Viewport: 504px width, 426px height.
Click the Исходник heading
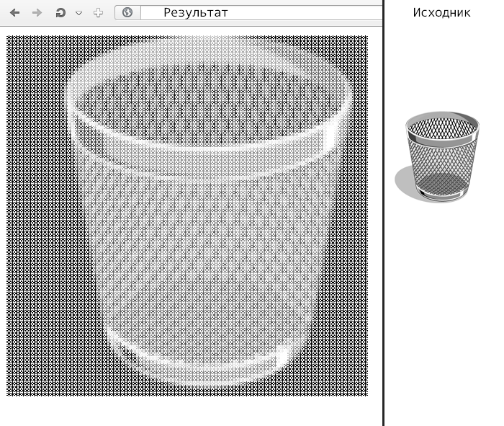point(441,12)
